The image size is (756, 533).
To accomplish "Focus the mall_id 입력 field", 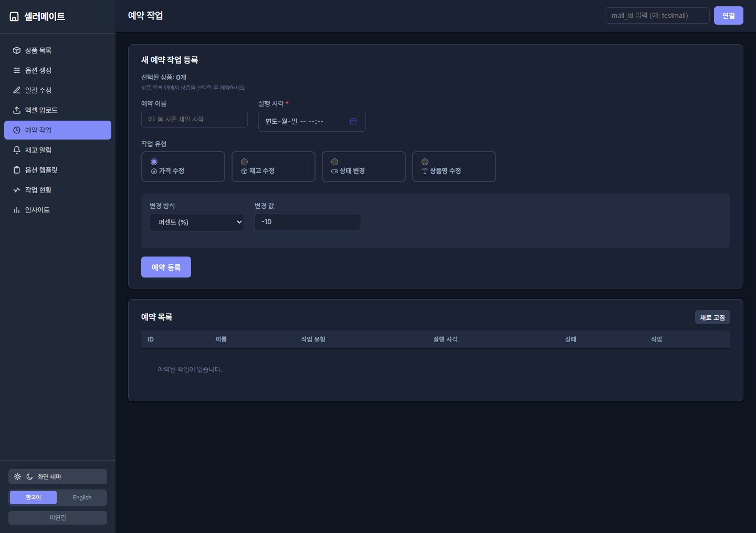I will (x=657, y=15).
